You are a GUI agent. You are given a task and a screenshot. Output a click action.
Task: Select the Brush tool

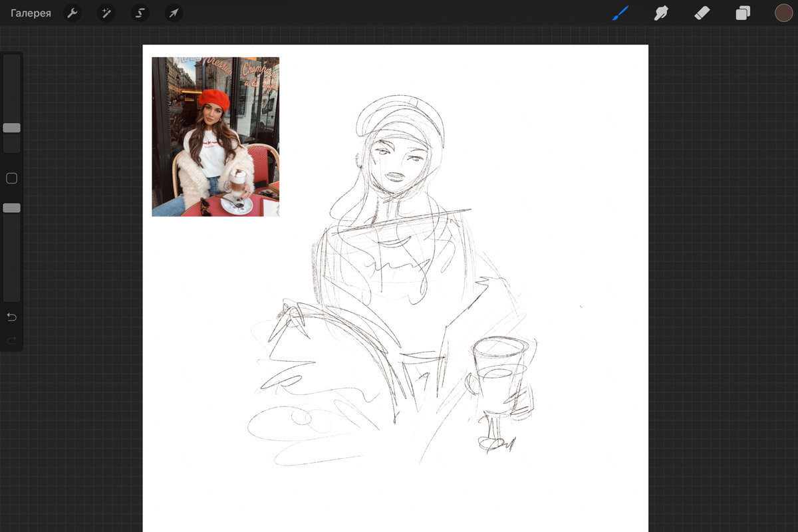click(x=620, y=13)
